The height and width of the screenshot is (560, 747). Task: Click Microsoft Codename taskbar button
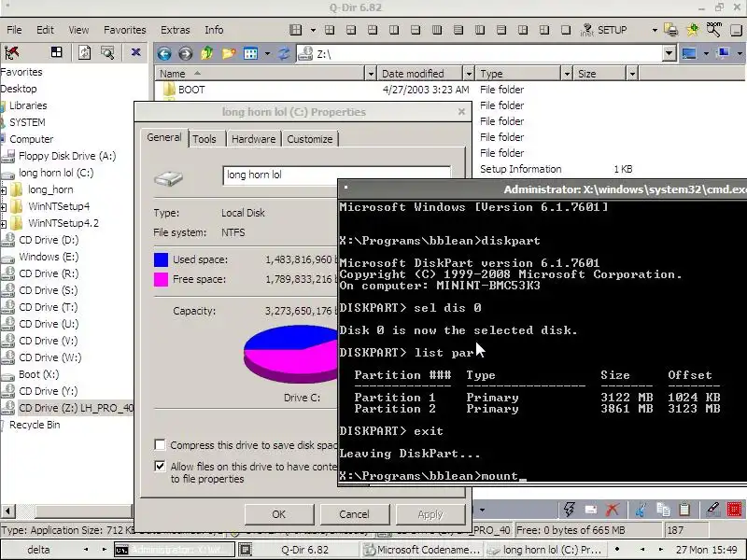pyautogui.click(x=424, y=550)
